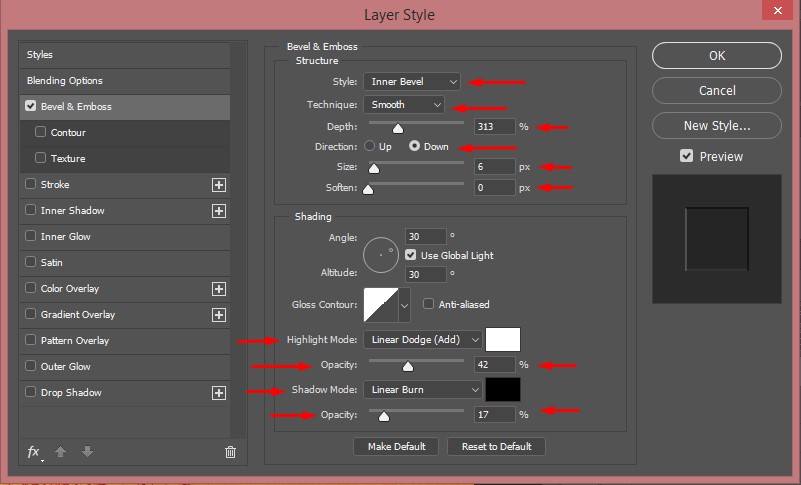Enable the Pattern Overlay checkbox

tap(31, 340)
